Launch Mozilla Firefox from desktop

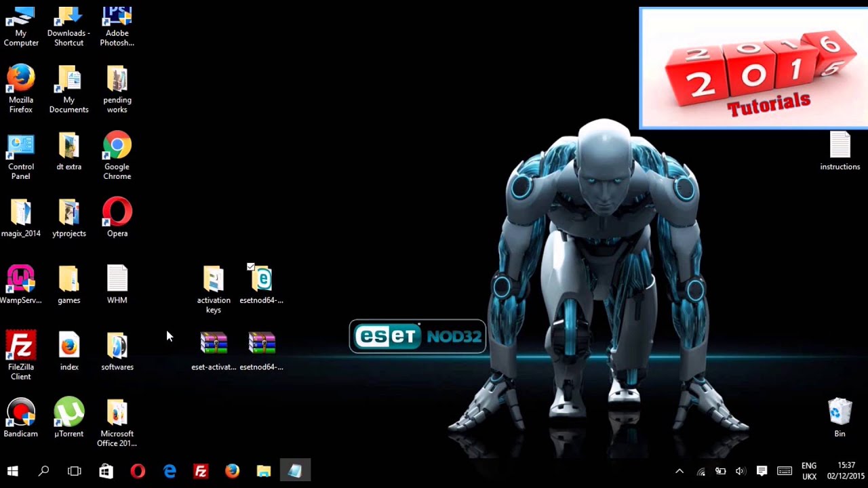point(21,89)
